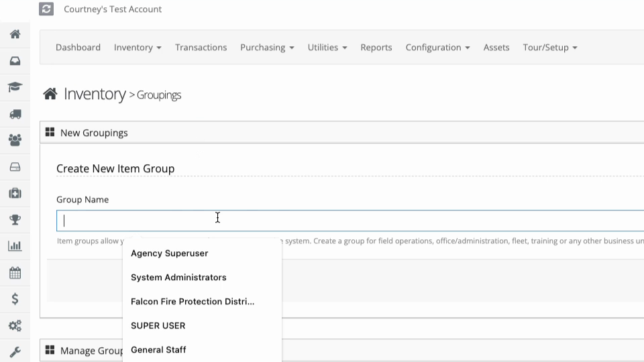The width and height of the screenshot is (644, 362).
Task: Open the Configuration dropdown menu
Action: pos(437,48)
